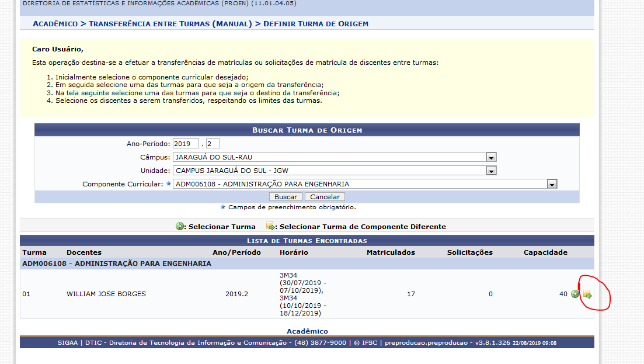
Task: Open the Câmpus selection list
Action: (333, 157)
